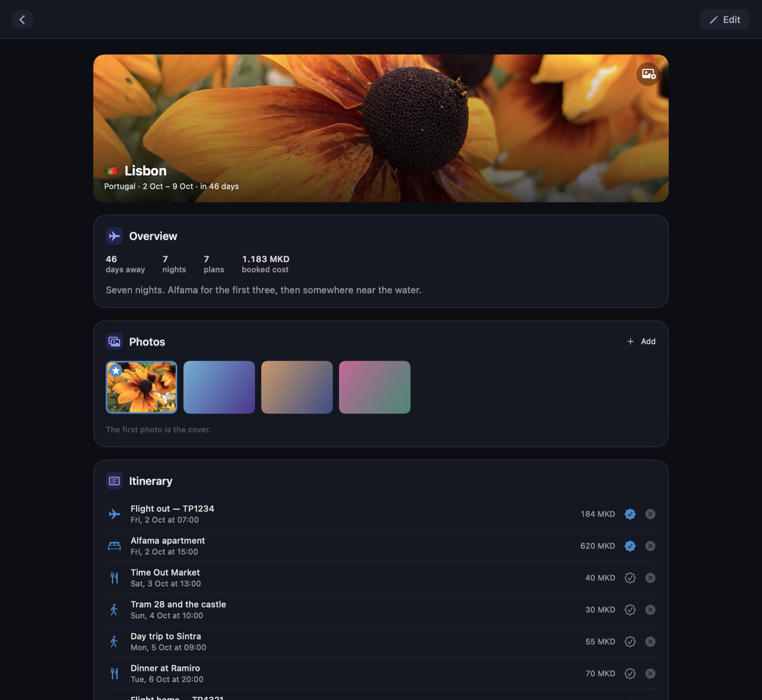Add a new photo to Photos
Image resolution: width=762 pixels, height=700 pixels.
641,341
